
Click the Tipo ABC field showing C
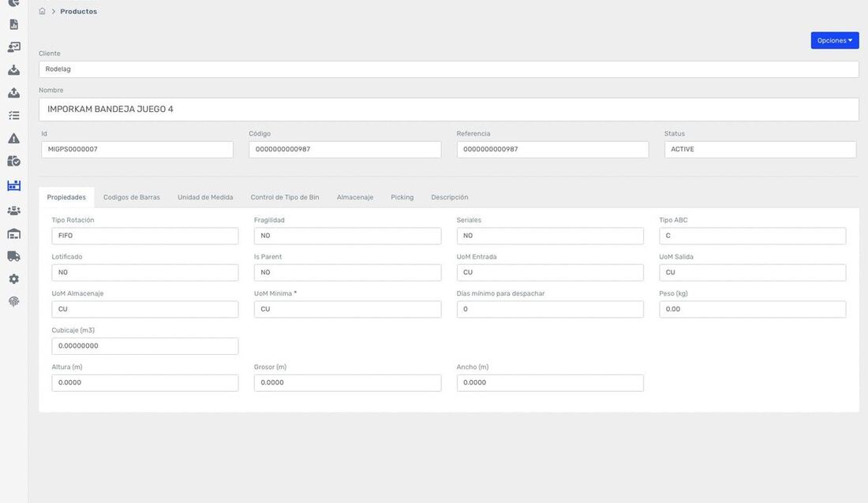[752, 236]
